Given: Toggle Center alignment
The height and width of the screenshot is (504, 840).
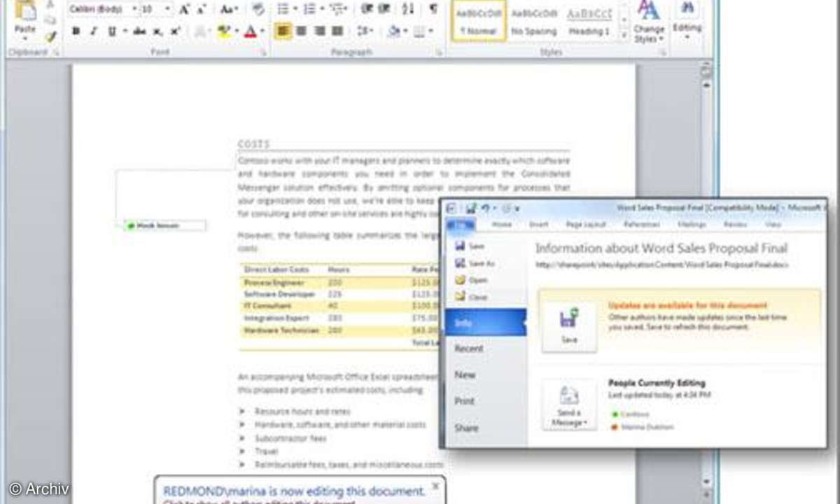Looking at the screenshot, I should (x=301, y=31).
